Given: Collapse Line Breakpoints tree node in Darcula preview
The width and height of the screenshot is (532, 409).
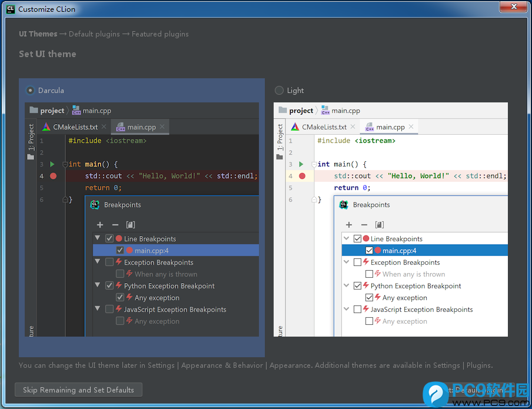Looking at the screenshot, I should [98, 238].
